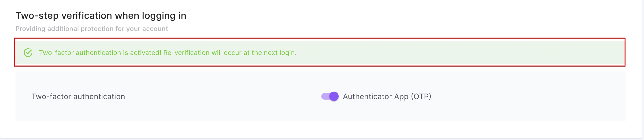This screenshot has height=140, width=644.
Task: Click the light purple toggle track
Action: (325, 96)
